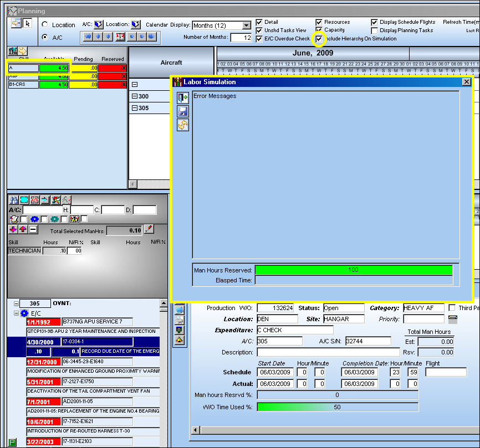Screen dimensions: 480x448
Task: Collapse the E/C tree node
Action: pos(16,313)
